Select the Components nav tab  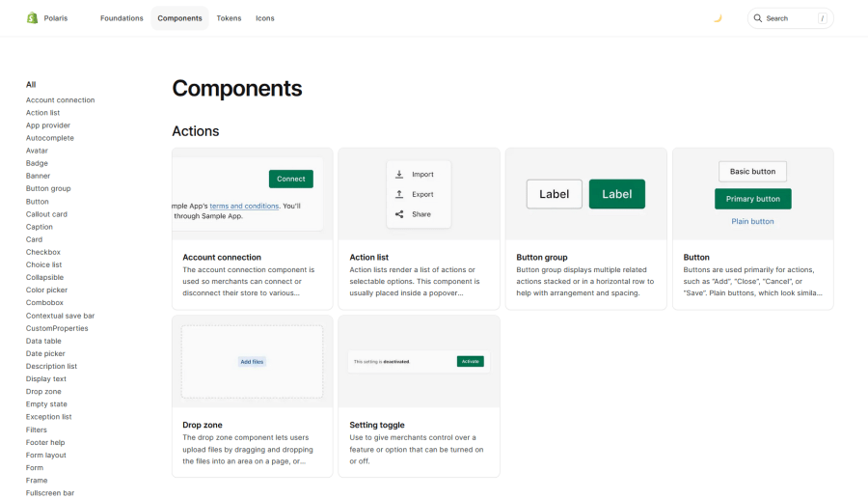(180, 18)
